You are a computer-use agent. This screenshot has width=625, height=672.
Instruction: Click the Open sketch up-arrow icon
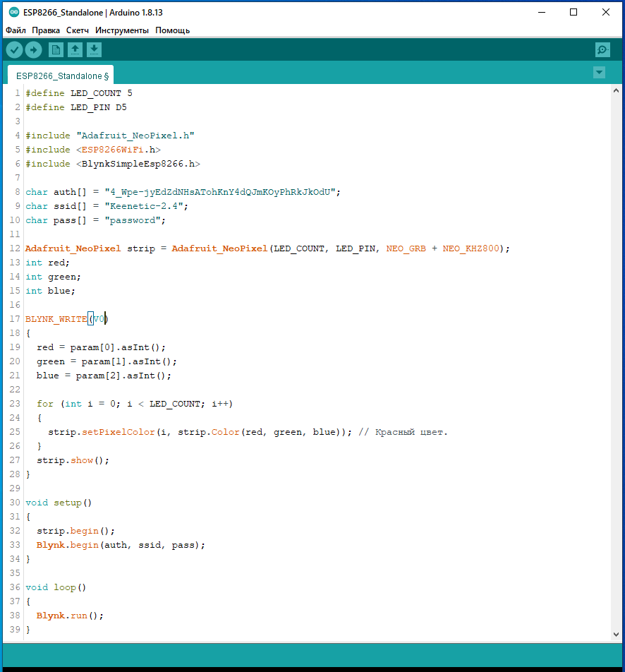(75, 49)
